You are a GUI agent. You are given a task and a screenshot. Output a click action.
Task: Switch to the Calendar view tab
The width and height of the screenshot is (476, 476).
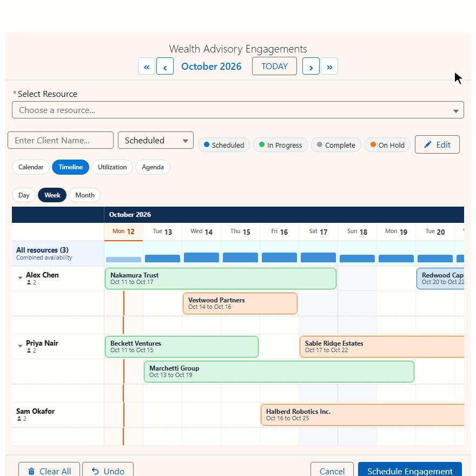point(31,167)
